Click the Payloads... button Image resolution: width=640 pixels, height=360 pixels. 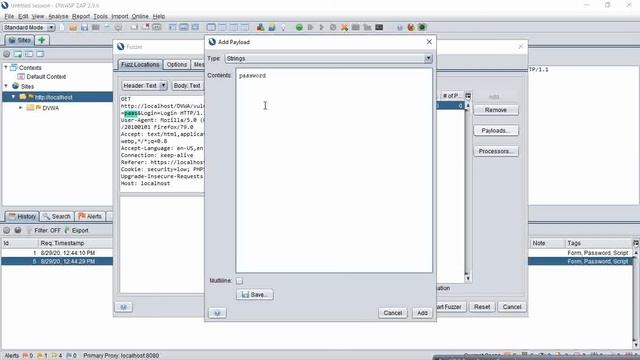coord(496,131)
